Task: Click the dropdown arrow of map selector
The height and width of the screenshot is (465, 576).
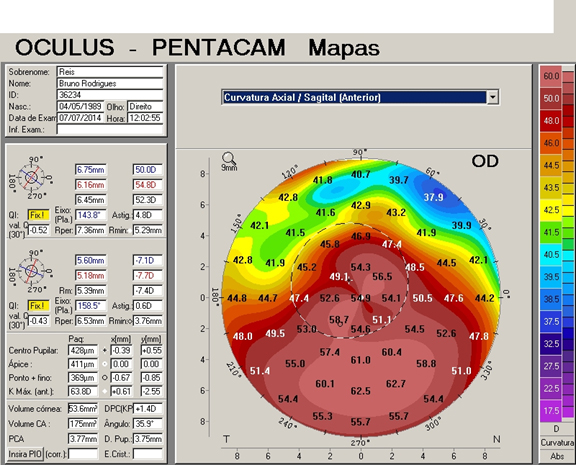Action: 492,98
